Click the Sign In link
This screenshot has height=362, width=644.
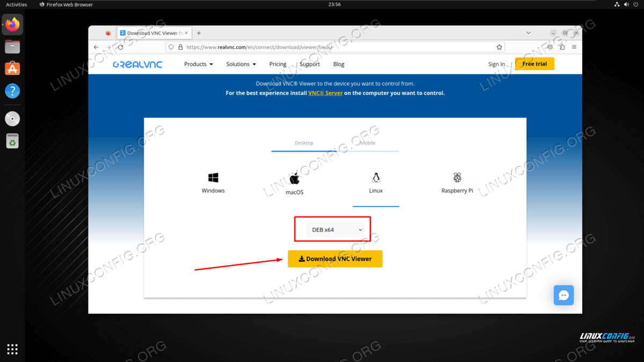coord(496,64)
